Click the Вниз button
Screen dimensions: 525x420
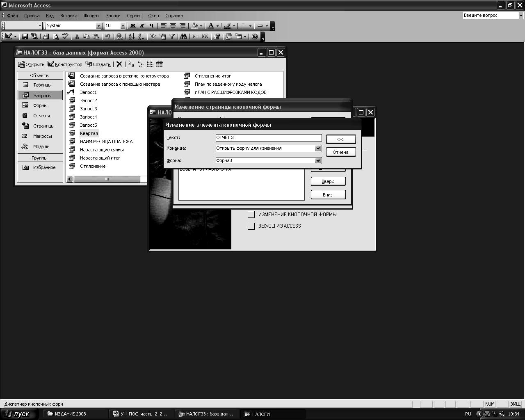(328, 195)
